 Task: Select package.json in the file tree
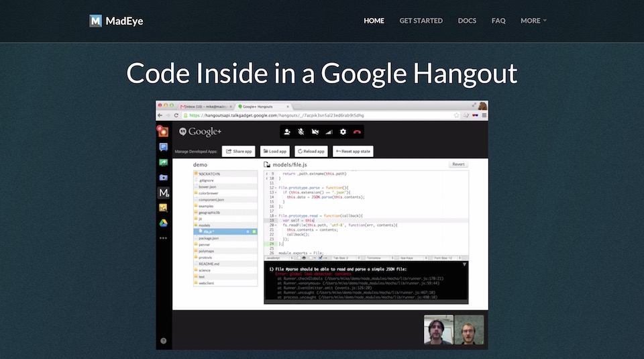[225, 238]
